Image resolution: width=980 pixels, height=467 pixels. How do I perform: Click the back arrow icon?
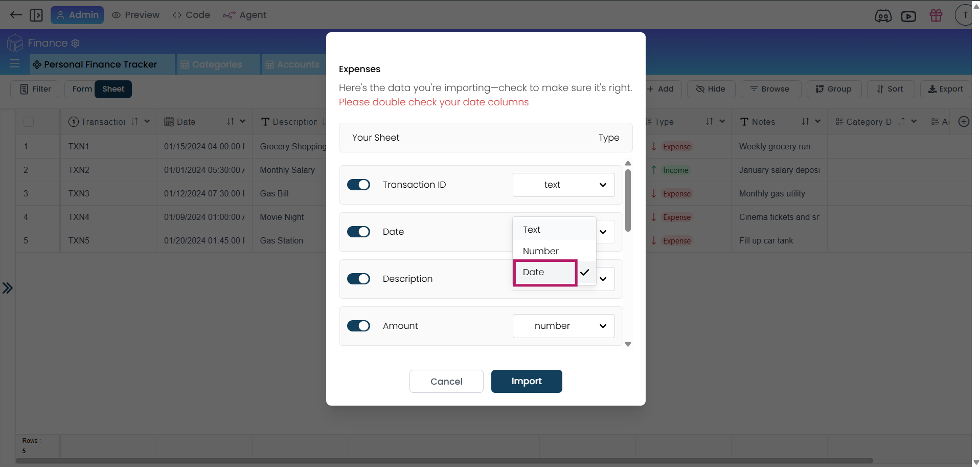(x=16, y=15)
